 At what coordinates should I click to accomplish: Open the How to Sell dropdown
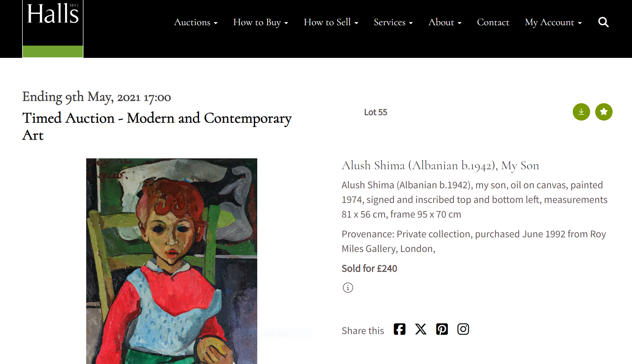331,22
